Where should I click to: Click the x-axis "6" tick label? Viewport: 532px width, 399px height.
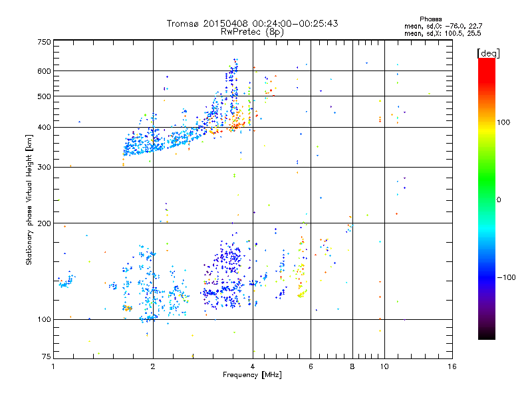[x=311, y=366]
